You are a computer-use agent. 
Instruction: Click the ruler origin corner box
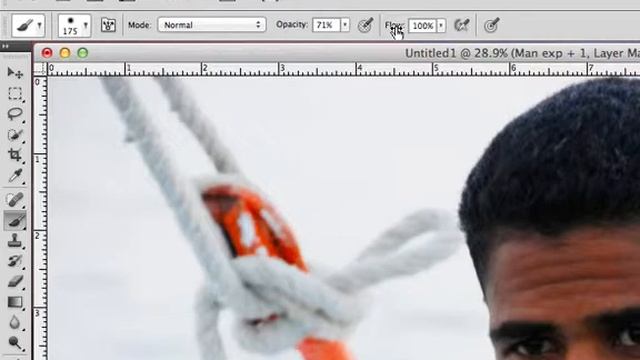point(40,69)
